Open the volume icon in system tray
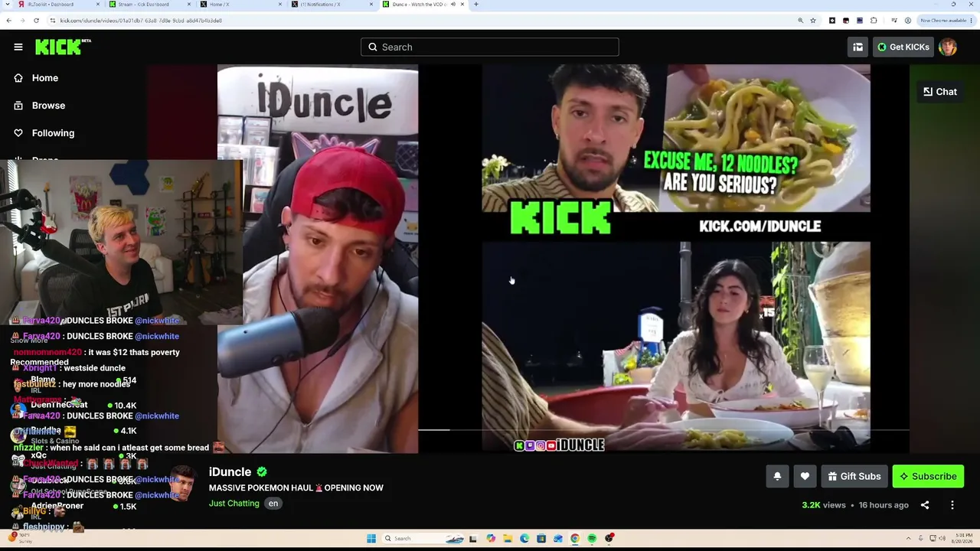The height and width of the screenshot is (551, 980). pyautogui.click(x=941, y=539)
